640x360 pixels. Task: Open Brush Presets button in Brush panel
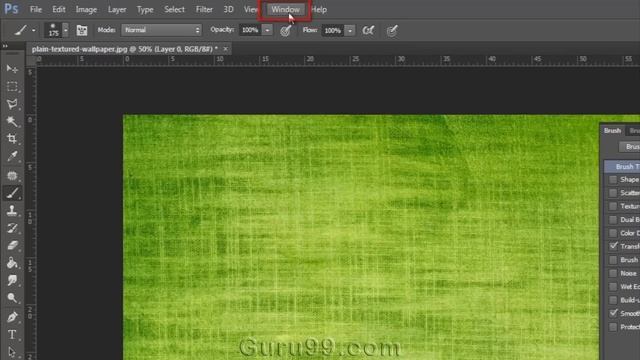coord(630,147)
